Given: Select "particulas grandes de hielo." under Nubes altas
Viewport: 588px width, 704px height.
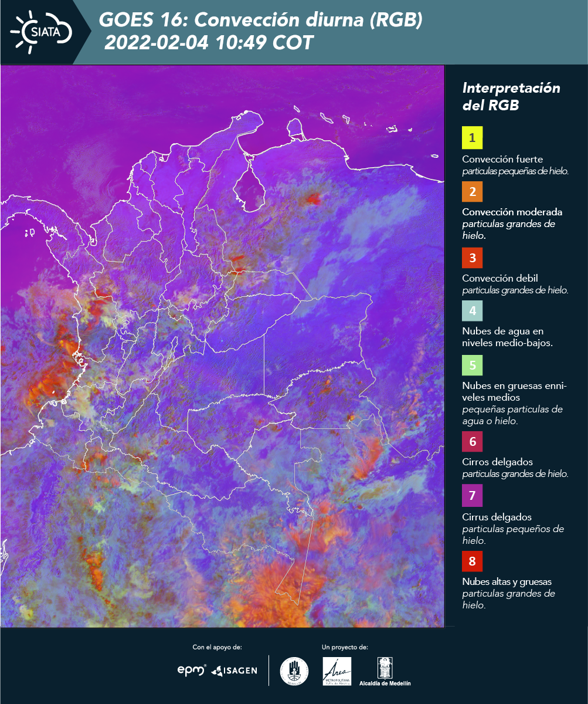Looking at the screenshot, I should 509,599.
